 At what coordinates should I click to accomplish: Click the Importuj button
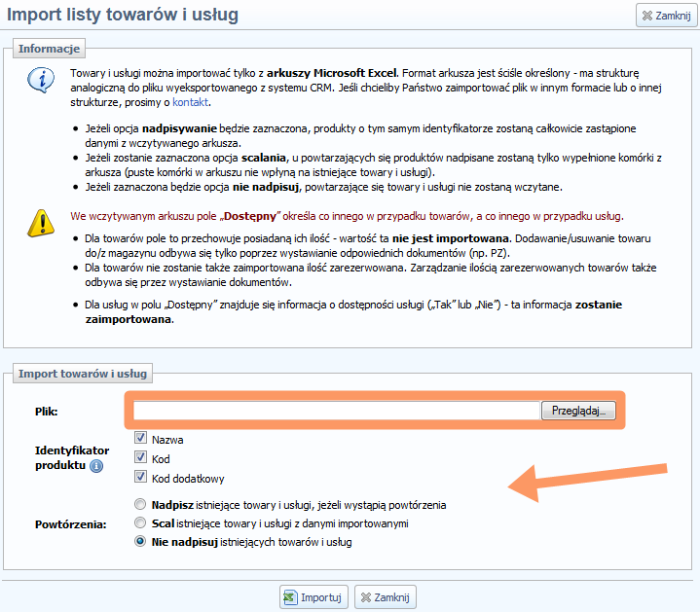coord(313,597)
